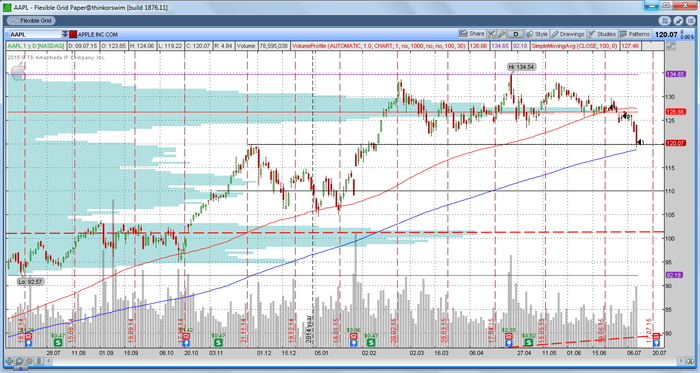Click the pin icon in header
700x373 pixels.
tap(678, 21)
